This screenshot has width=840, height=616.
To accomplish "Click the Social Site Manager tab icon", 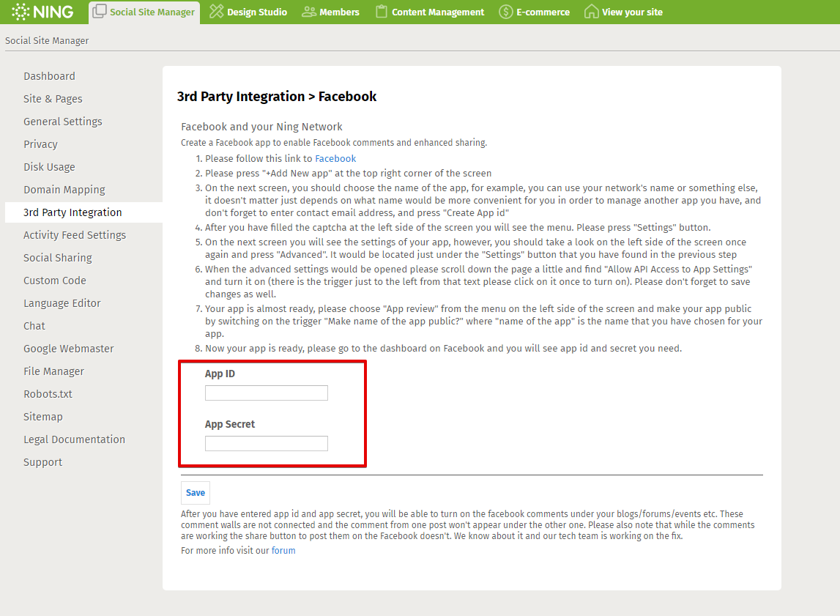I will pyautogui.click(x=100, y=11).
